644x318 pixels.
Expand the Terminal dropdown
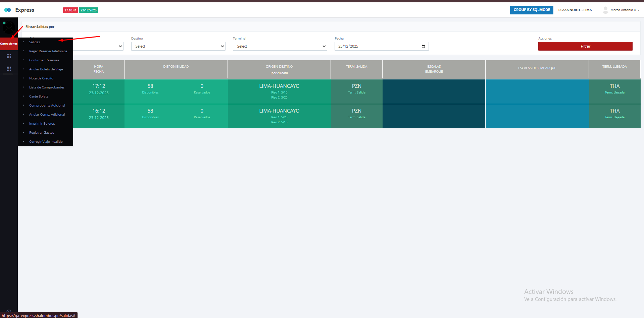[280, 46]
